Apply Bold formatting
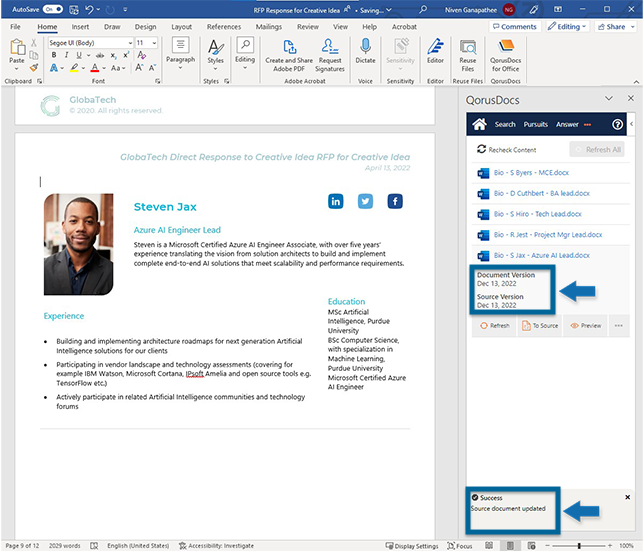 (54, 55)
